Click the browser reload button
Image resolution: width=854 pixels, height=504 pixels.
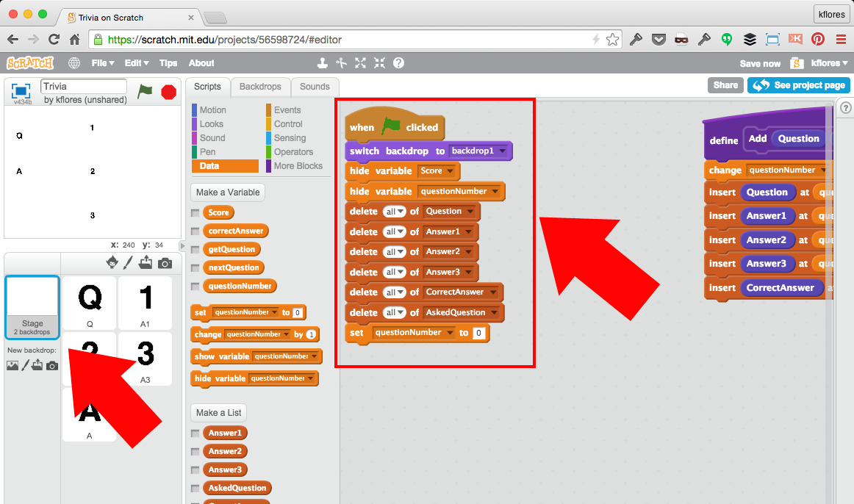pos(54,39)
